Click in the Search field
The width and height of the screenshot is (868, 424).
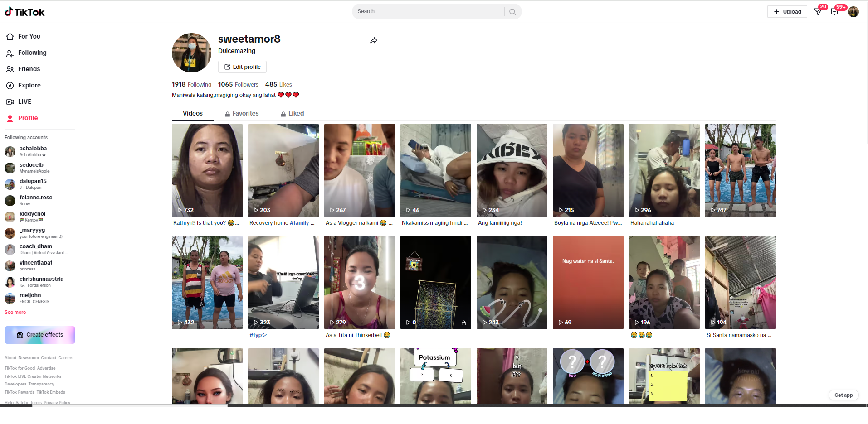[x=429, y=12]
